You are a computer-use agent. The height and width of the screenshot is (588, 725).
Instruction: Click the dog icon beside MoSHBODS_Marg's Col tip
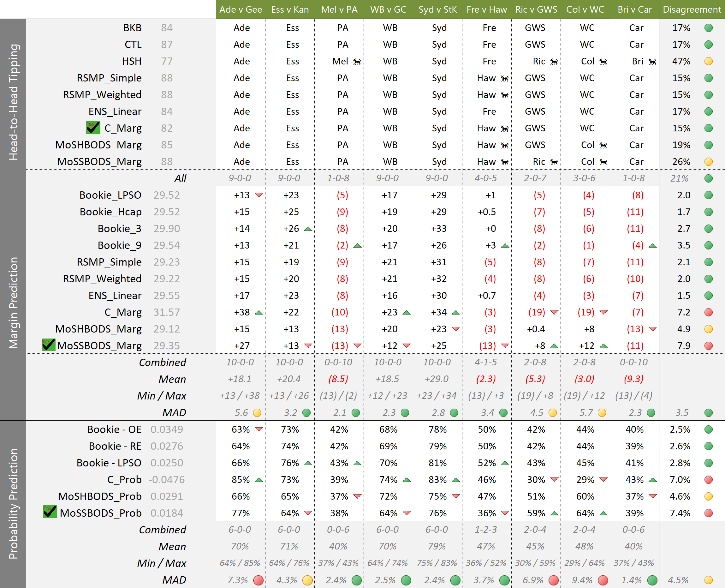pyautogui.click(x=603, y=145)
